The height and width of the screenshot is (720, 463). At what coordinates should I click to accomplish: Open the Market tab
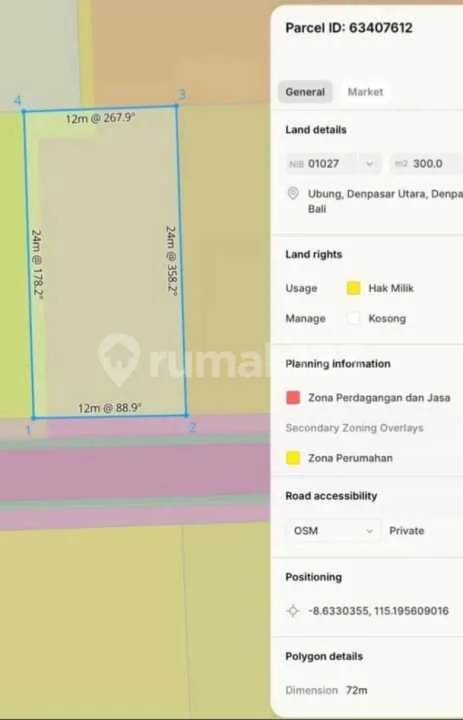(365, 92)
